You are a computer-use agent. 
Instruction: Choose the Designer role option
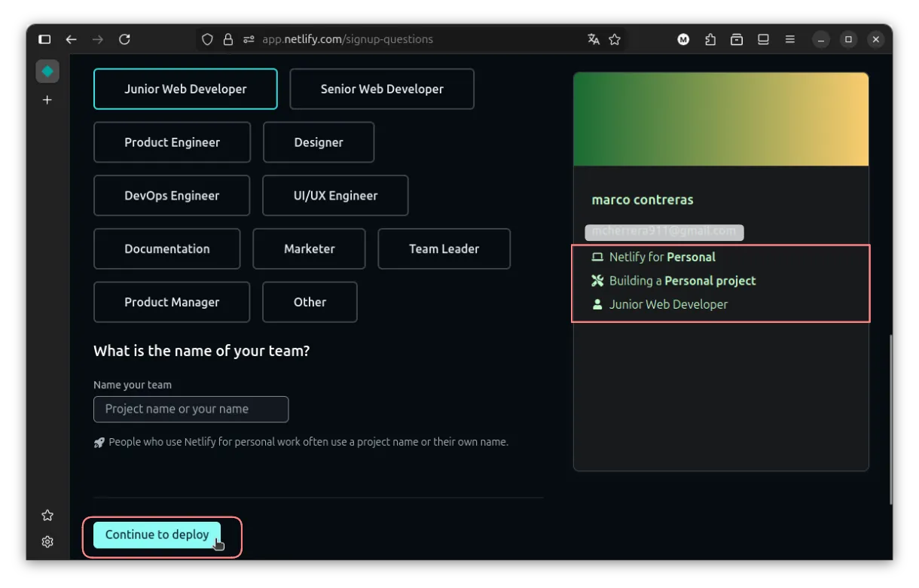319,142
